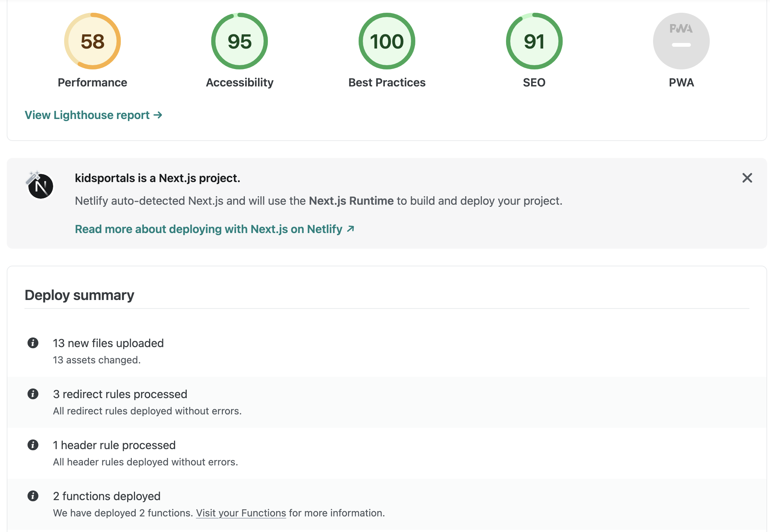The height and width of the screenshot is (532, 770).
Task: Click the SEO score 91 gauge
Action: (x=534, y=41)
